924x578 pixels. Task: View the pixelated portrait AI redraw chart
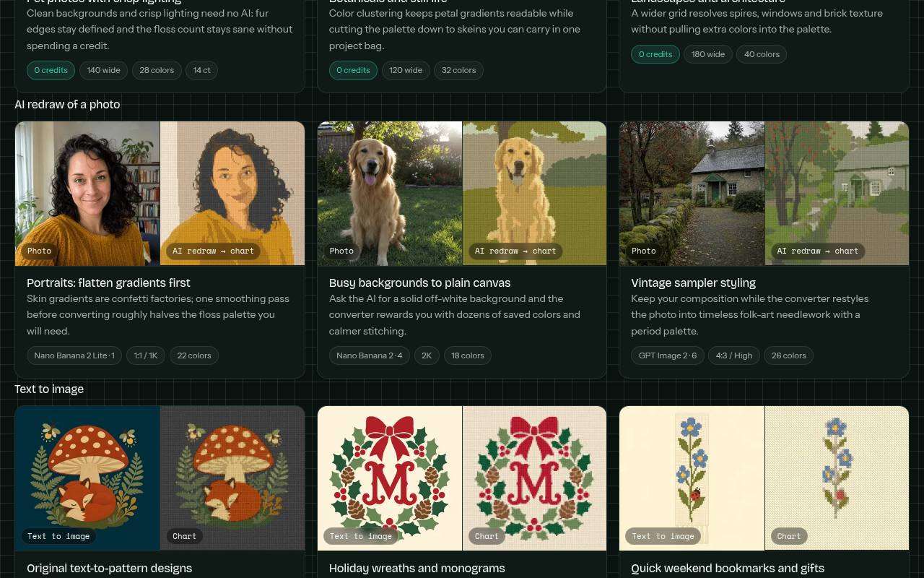232,194
